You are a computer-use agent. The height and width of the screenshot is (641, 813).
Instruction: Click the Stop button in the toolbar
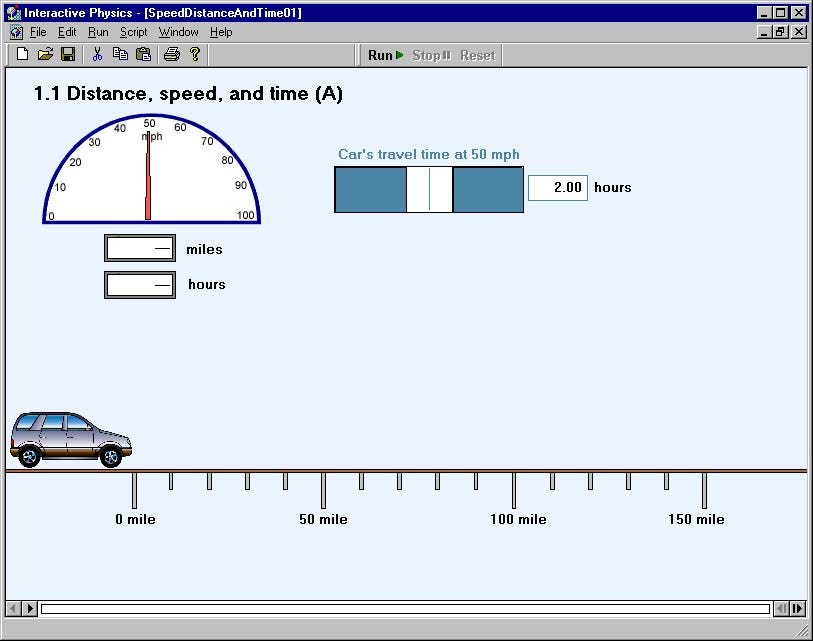tap(431, 55)
